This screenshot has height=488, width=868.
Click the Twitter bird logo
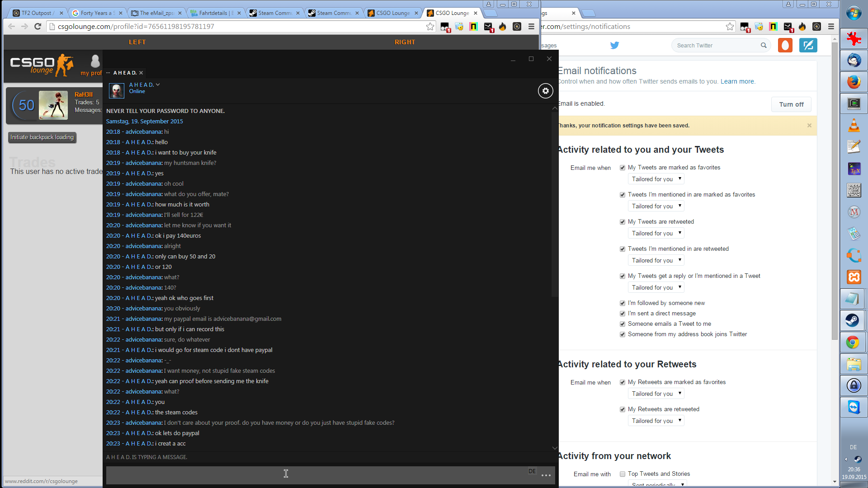pos(614,45)
